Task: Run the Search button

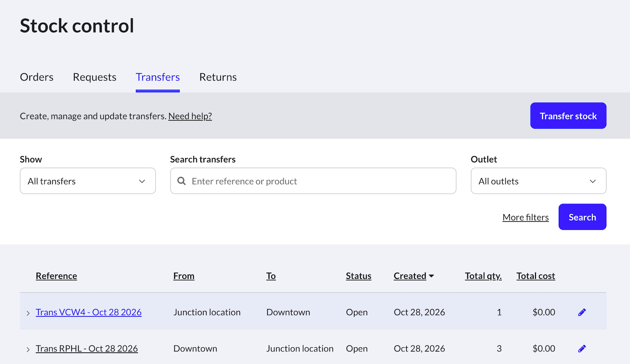Action: (582, 217)
